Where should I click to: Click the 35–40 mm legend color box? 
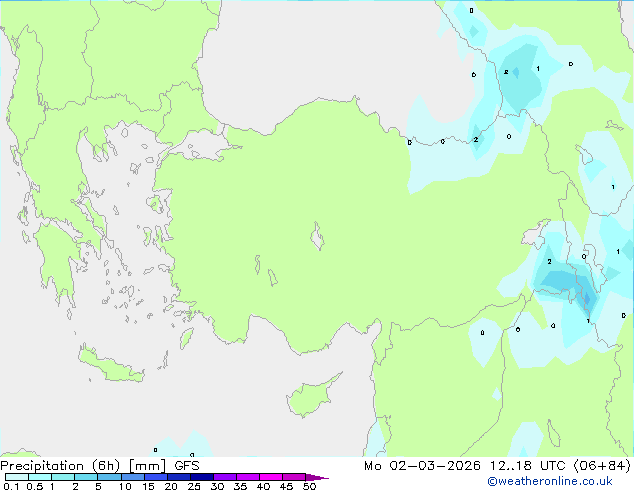point(247,477)
